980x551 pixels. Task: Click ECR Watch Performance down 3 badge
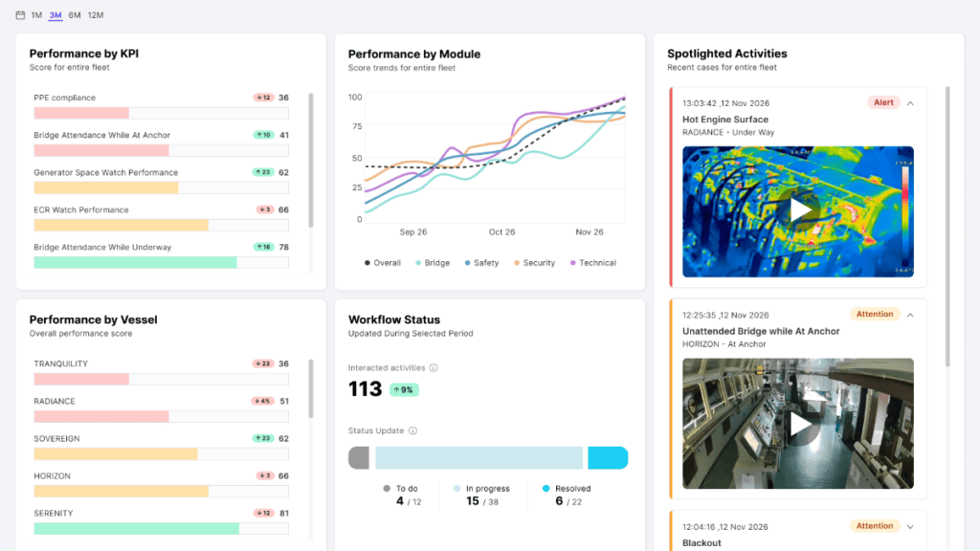265,209
